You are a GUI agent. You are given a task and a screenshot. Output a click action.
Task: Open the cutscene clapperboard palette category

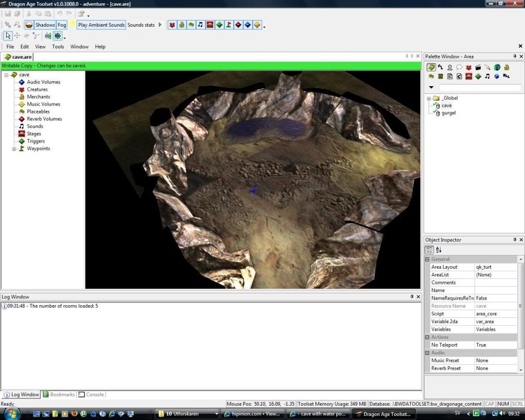pos(478,67)
